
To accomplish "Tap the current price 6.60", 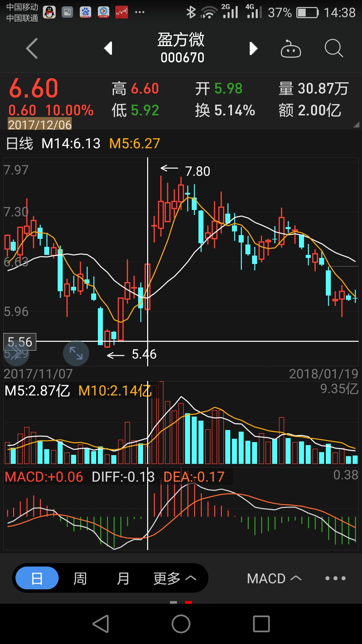I will [34, 89].
